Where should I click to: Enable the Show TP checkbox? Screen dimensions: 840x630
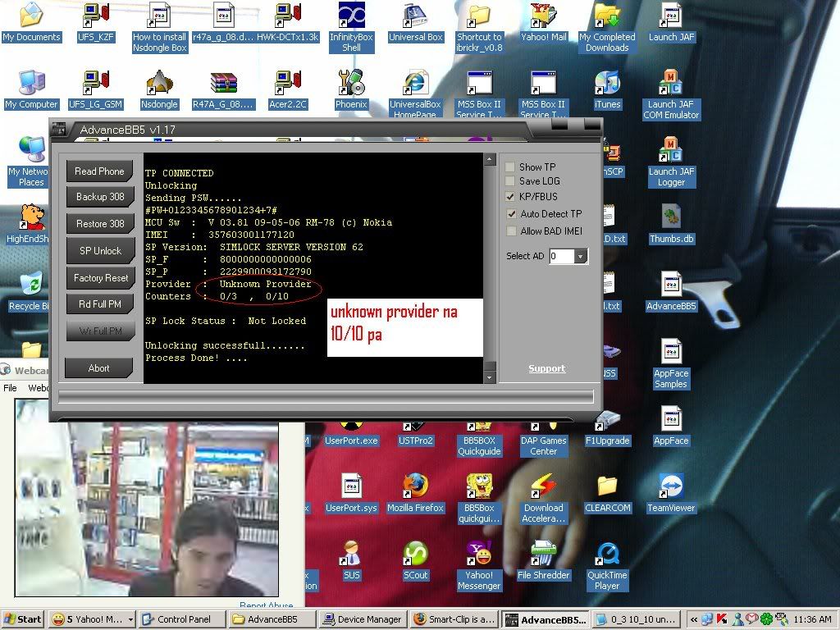[510, 167]
